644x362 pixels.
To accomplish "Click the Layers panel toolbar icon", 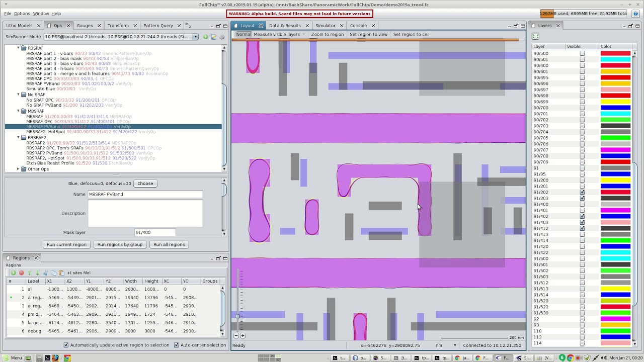I will point(535,36).
